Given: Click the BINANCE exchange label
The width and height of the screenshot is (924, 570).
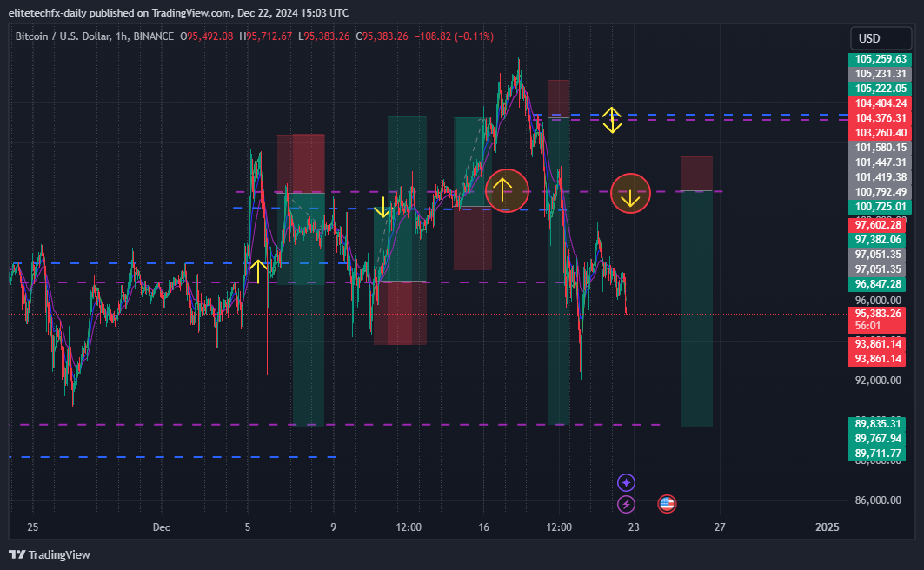Looking at the screenshot, I should tap(153, 36).
